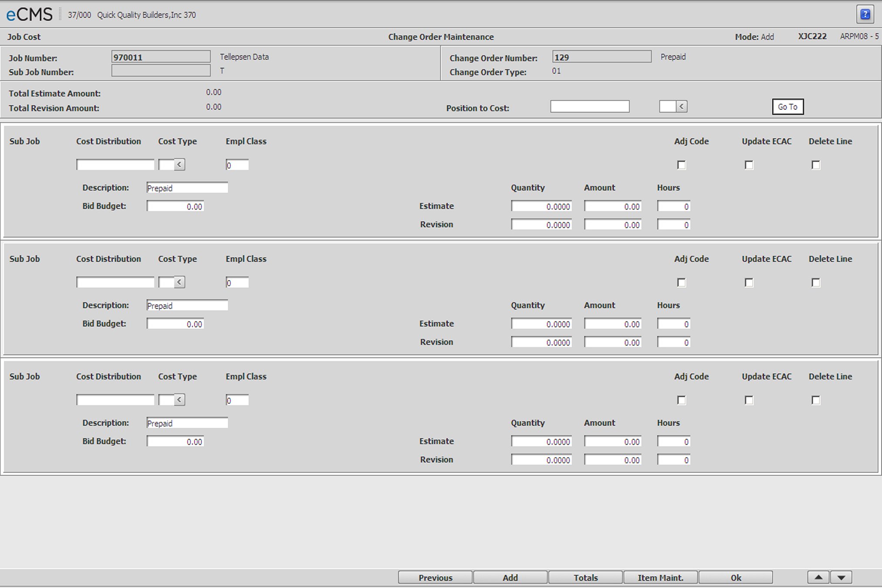882x588 pixels.
Task: Open second line Cost Type lookup
Action: click(x=179, y=282)
